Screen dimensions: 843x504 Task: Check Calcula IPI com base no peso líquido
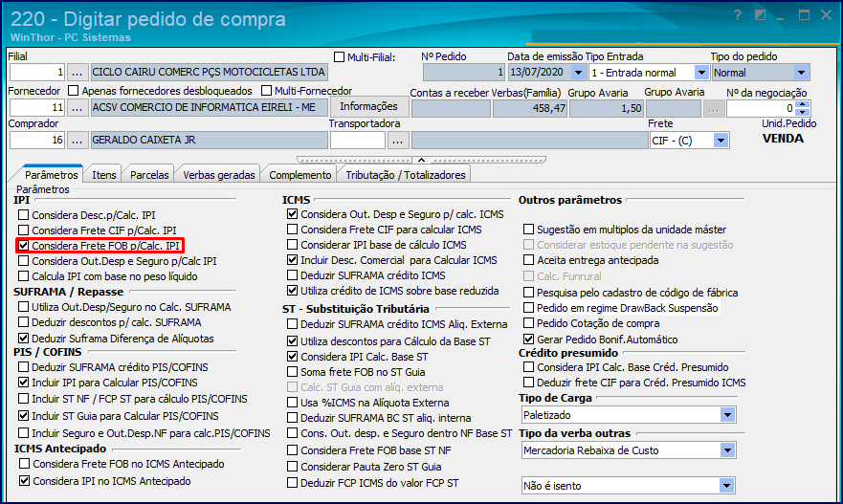(x=23, y=276)
